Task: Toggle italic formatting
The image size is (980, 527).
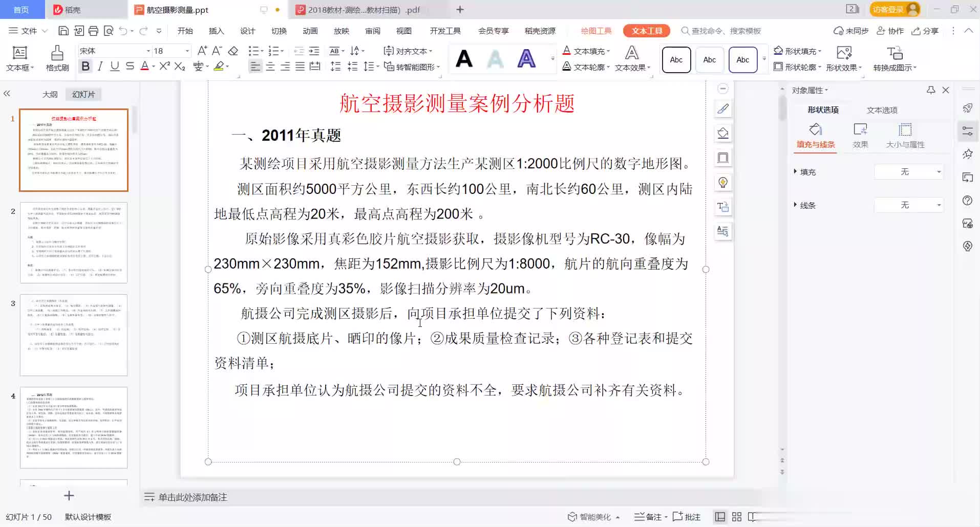Action: pos(100,66)
